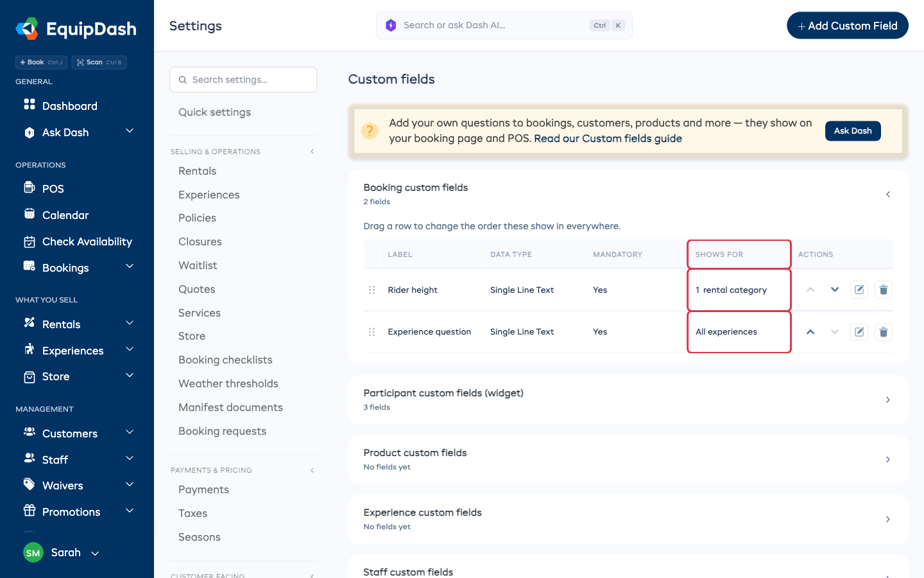Open Booking checklists settings
Viewport: 924px width, 578px height.
coord(225,360)
